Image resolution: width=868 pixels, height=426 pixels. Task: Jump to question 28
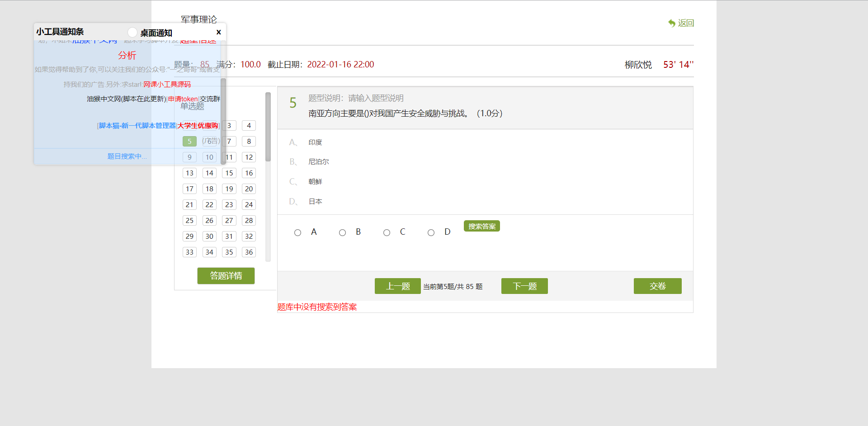click(249, 221)
